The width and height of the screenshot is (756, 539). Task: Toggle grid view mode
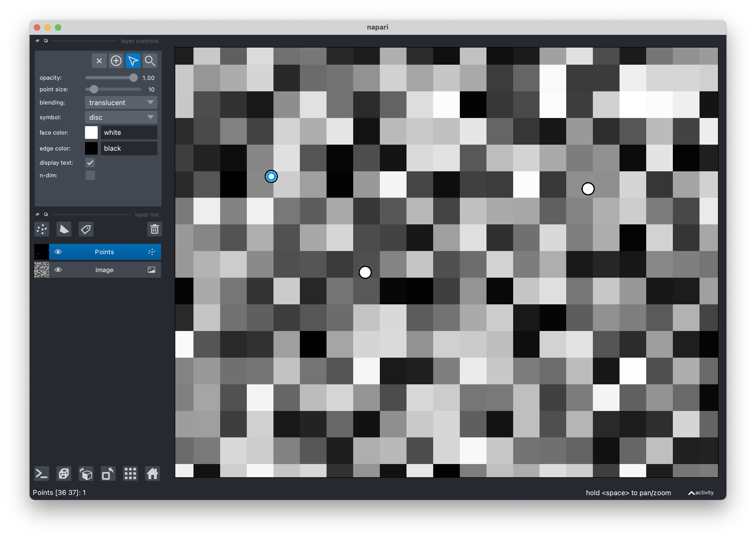130,474
